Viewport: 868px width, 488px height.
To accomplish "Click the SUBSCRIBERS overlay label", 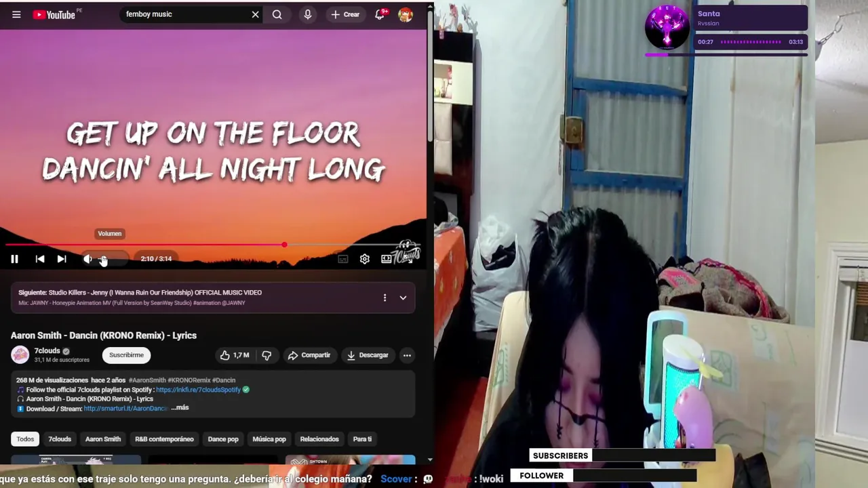I will [x=560, y=455].
